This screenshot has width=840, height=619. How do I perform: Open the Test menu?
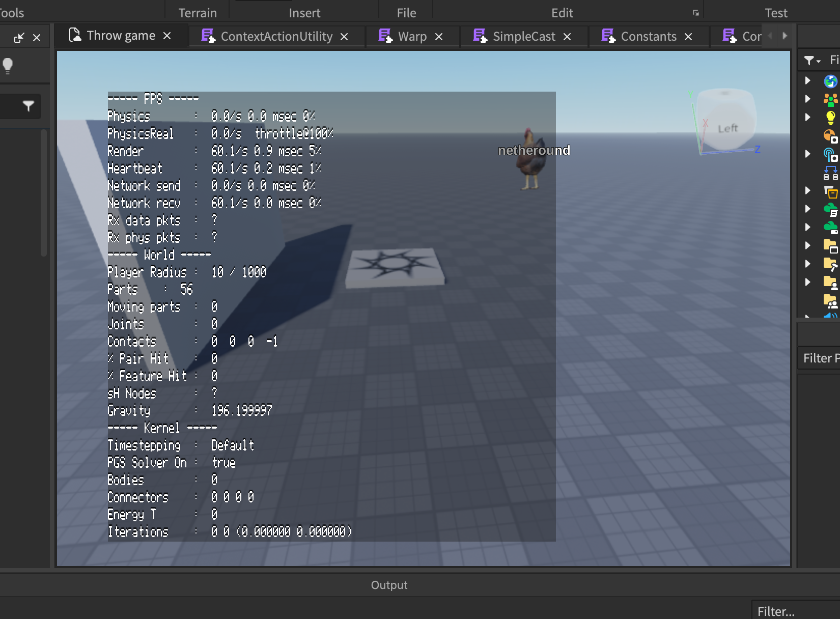pyautogui.click(x=776, y=13)
